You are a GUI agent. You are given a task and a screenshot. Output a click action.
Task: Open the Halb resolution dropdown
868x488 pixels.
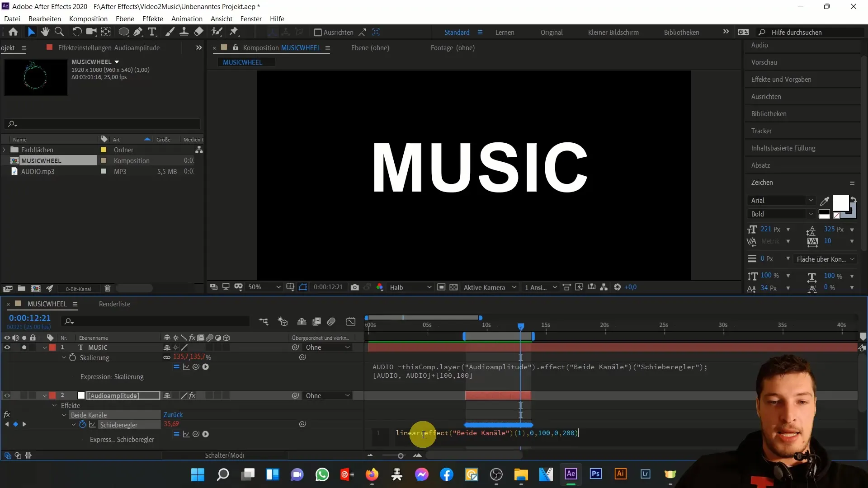click(410, 287)
